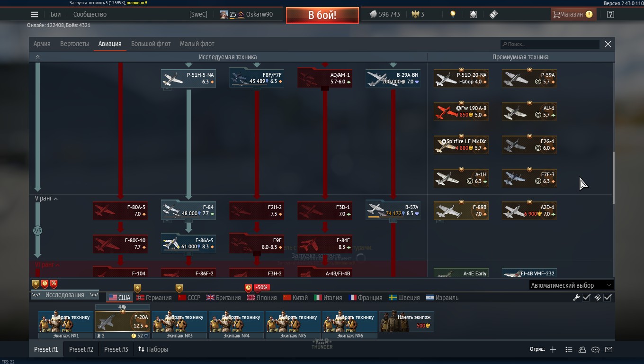The image size is (644, 364).
Task: Select the F9F group
Action: [x=257, y=244]
